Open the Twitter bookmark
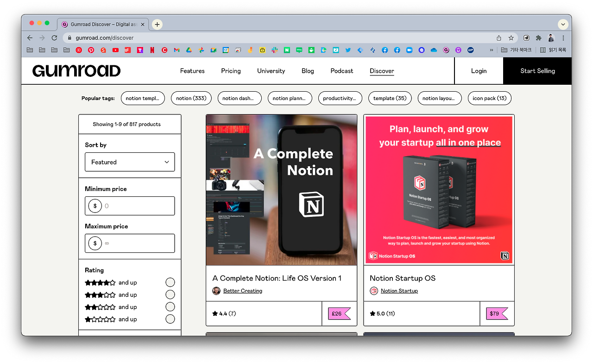This screenshot has height=364, width=593. (x=348, y=50)
